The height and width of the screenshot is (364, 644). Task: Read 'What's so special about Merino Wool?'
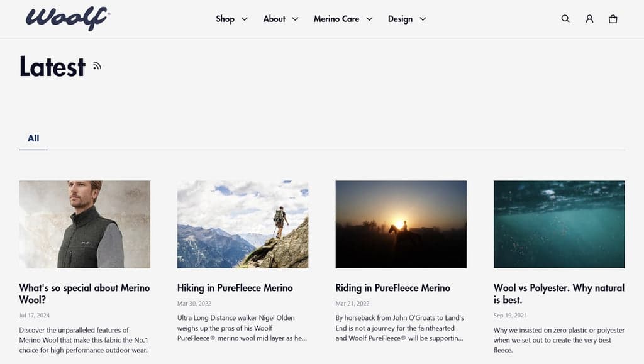coord(85,294)
